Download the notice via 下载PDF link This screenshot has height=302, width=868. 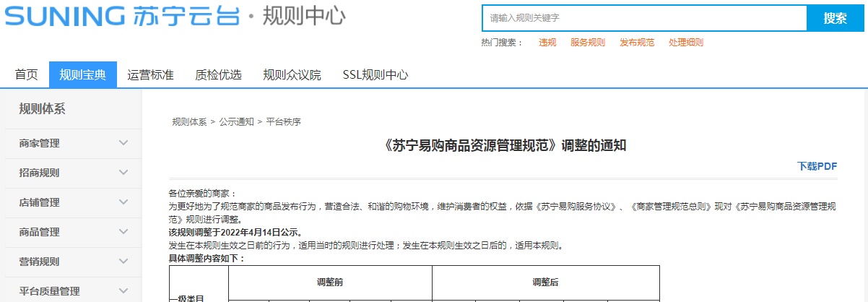817,166
